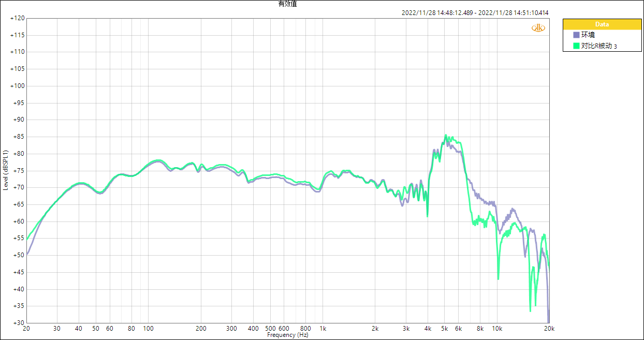Click the +100 tick label on the level axis

coord(17,86)
